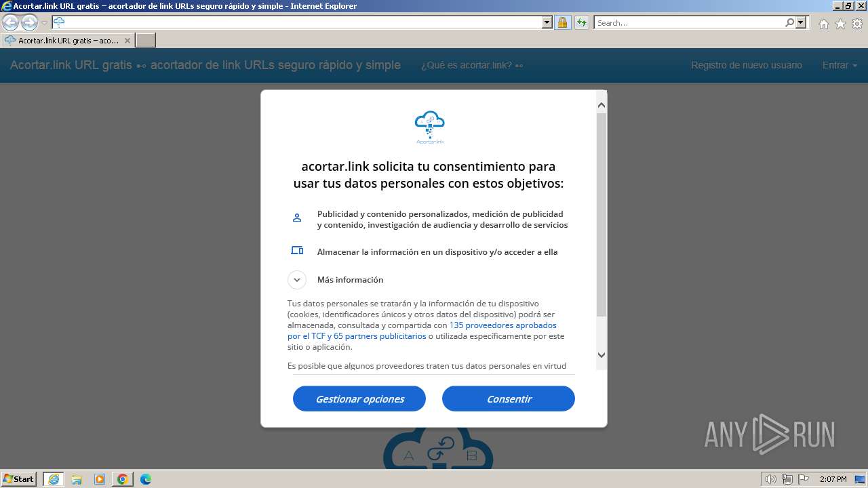Expand the address bar autocomplete dropdown
This screenshot has width=868, height=488.
(547, 22)
